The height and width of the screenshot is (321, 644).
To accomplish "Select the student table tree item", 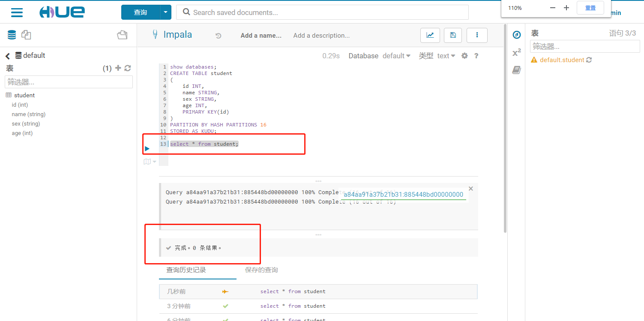I will pyautogui.click(x=24, y=95).
